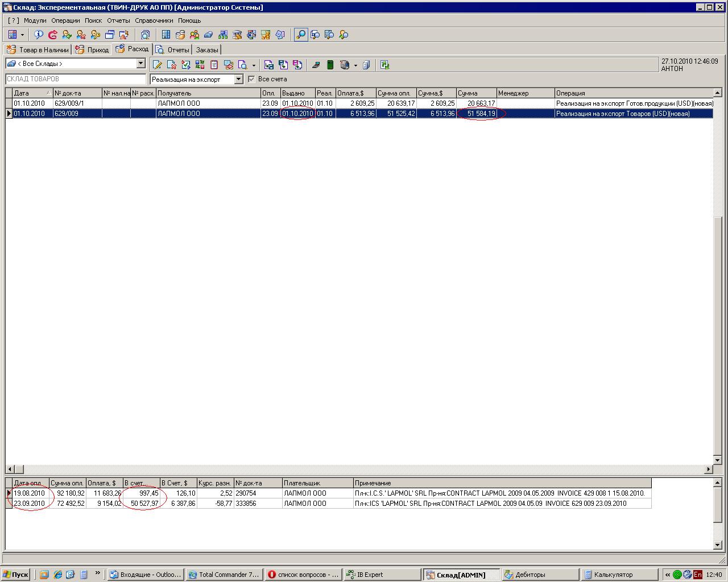
Task: Click the notepad icon in document toolbar
Action: tap(214, 65)
